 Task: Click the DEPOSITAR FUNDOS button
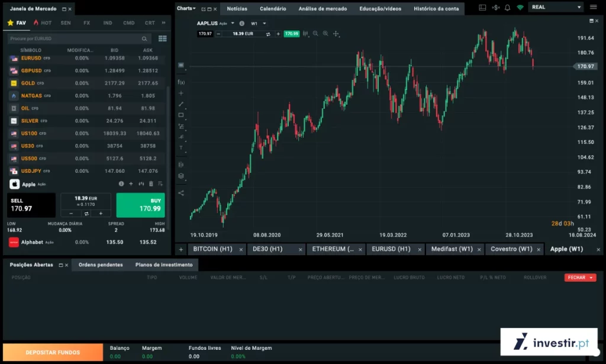[x=53, y=353]
